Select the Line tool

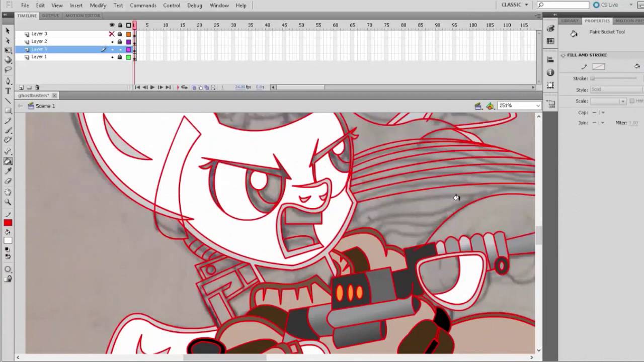[x=8, y=101]
